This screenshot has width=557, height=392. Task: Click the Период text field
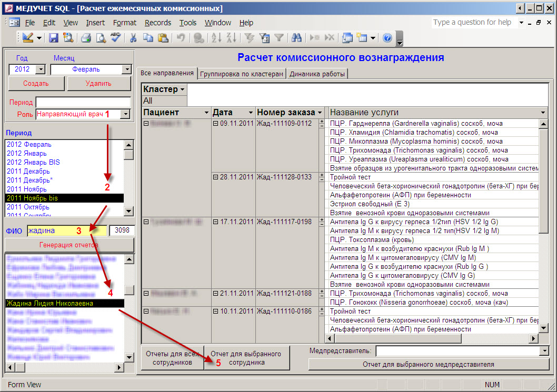pos(83,102)
